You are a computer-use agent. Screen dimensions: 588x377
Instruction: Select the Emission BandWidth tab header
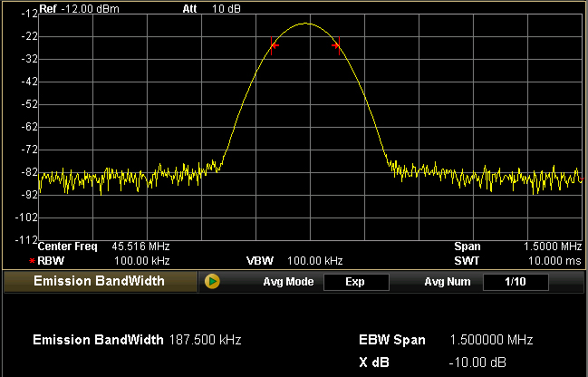(x=101, y=281)
